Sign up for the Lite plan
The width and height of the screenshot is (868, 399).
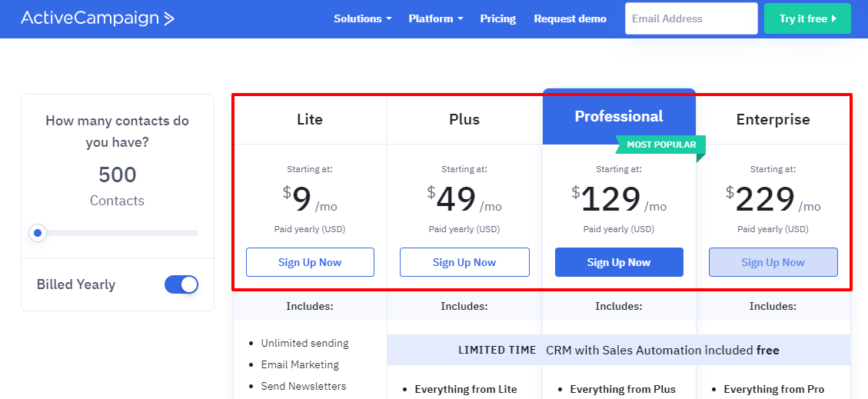(310, 262)
